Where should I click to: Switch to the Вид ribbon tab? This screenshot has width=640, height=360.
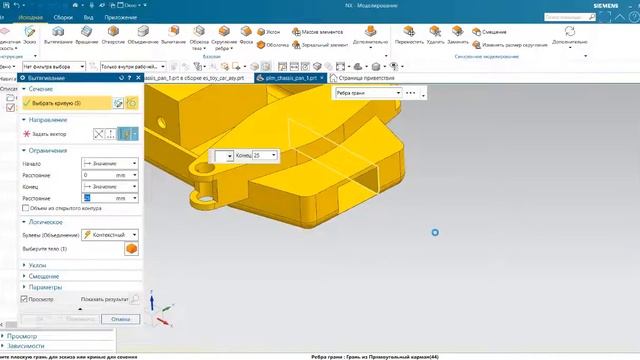(89, 18)
